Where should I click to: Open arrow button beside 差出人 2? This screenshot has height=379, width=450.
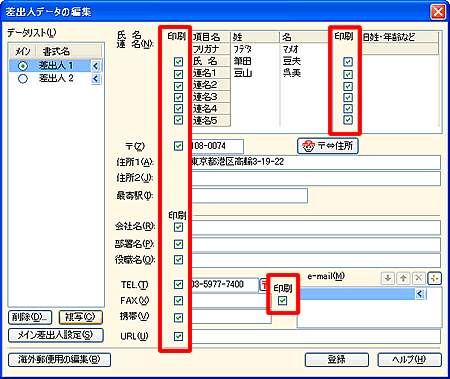tap(96, 79)
